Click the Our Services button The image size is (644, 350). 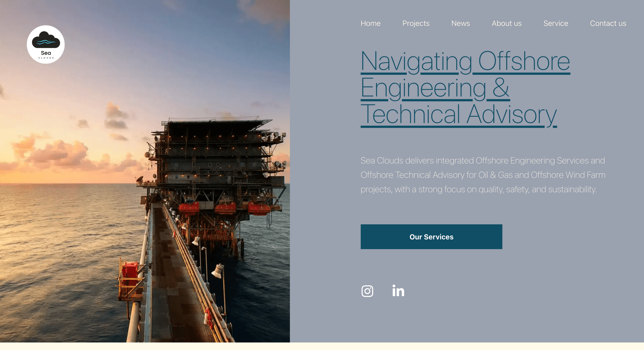[431, 237]
